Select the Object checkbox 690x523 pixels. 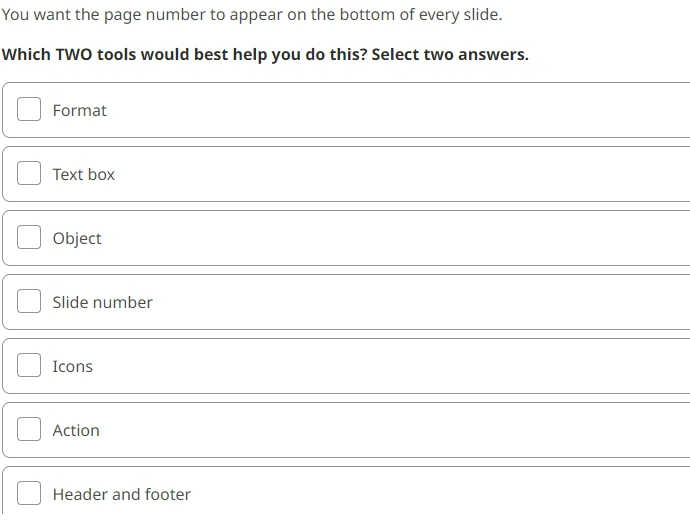[29, 237]
